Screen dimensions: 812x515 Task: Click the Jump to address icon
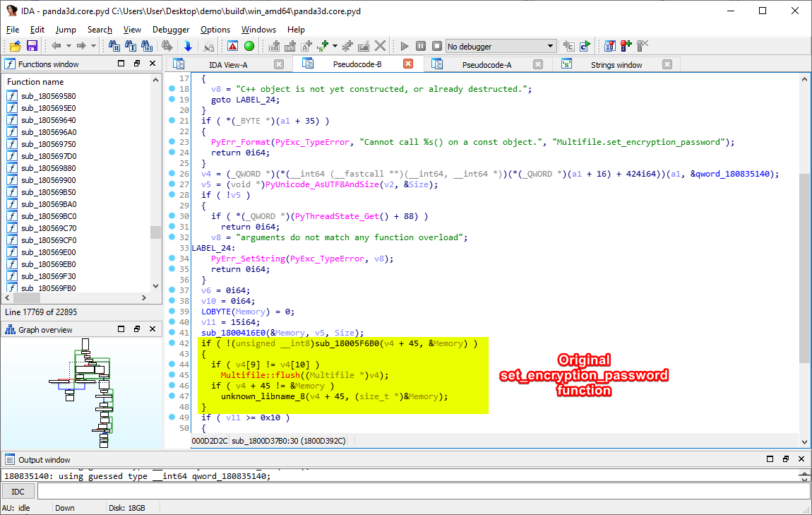(189, 45)
